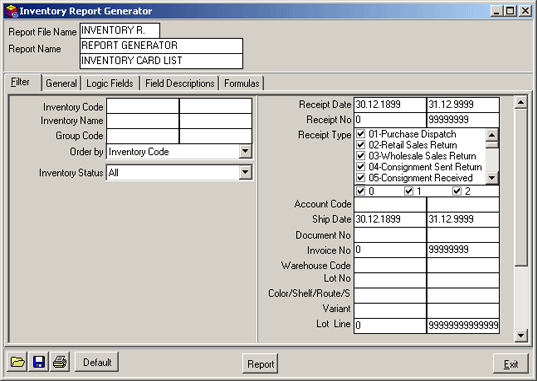The width and height of the screenshot is (537, 381).
Task: Uncheck 03-Wholesale Sales Return
Action: coord(361,156)
